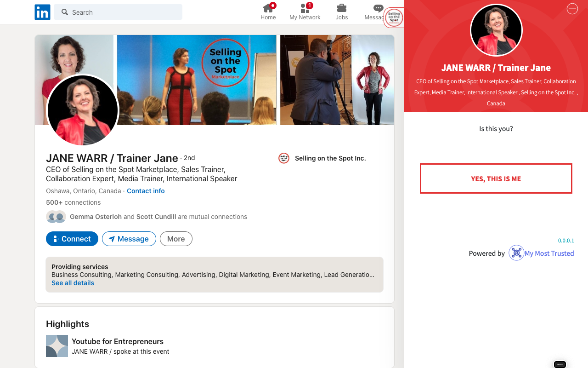Viewport: 588px width, 368px height.
Task: Open My Network nav icon
Action: click(x=305, y=8)
